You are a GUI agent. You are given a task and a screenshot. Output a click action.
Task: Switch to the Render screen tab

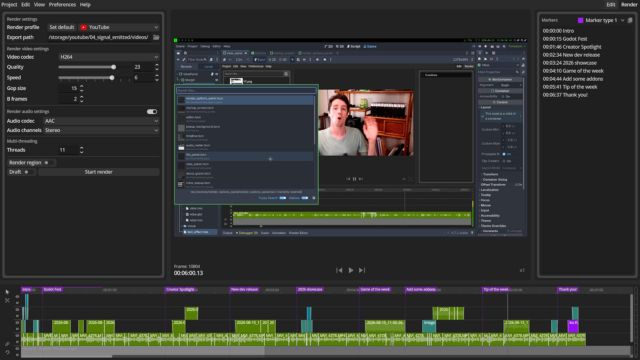(629, 4)
